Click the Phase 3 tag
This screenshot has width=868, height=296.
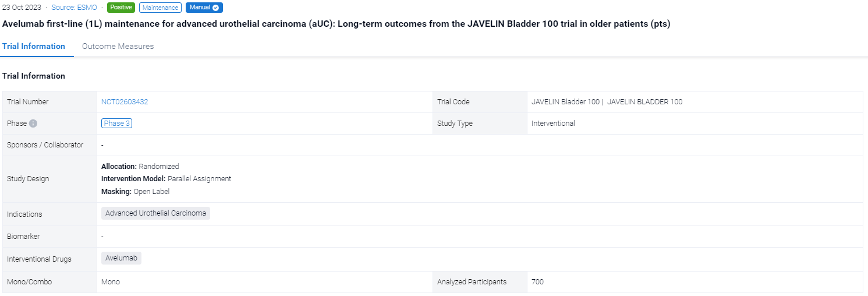(116, 124)
